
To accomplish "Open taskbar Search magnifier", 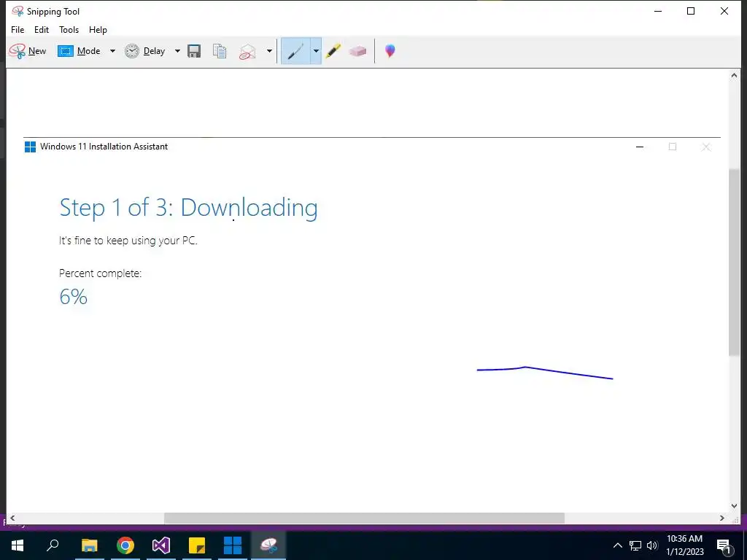I will tap(53, 545).
